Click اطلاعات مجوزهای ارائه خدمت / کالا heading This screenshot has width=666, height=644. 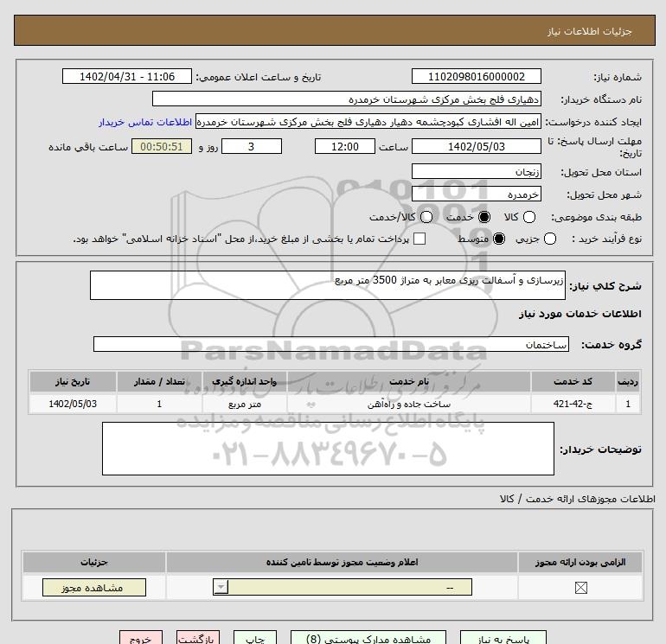577,499
